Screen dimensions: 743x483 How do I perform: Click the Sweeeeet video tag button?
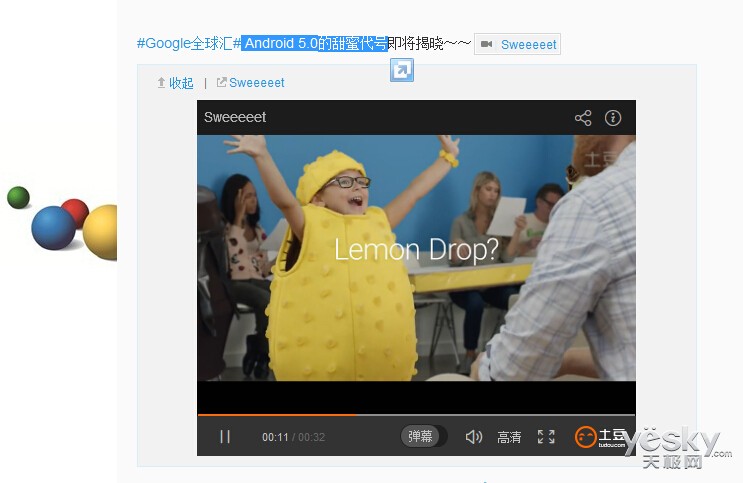tap(517, 44)
